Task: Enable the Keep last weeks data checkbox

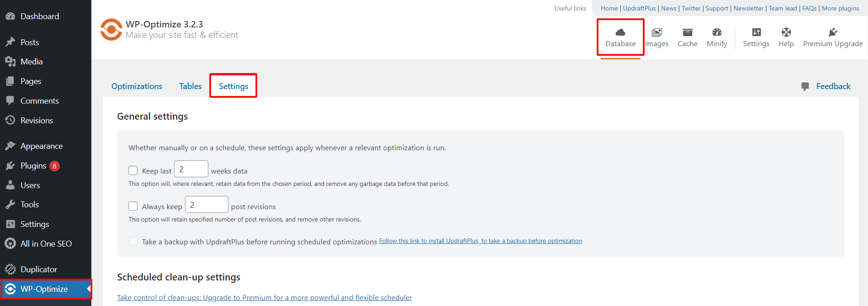Action: (x=133, y=170)
